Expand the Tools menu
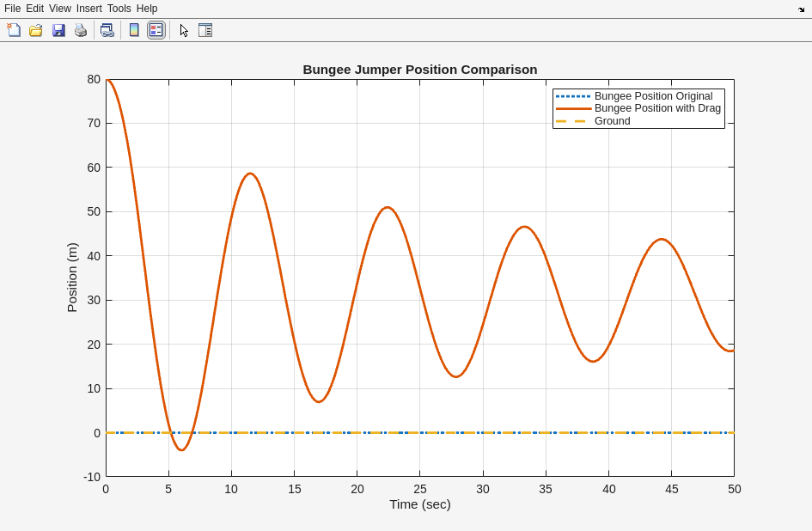The height and width of the screenshot is (531, 812). [119, 9]
